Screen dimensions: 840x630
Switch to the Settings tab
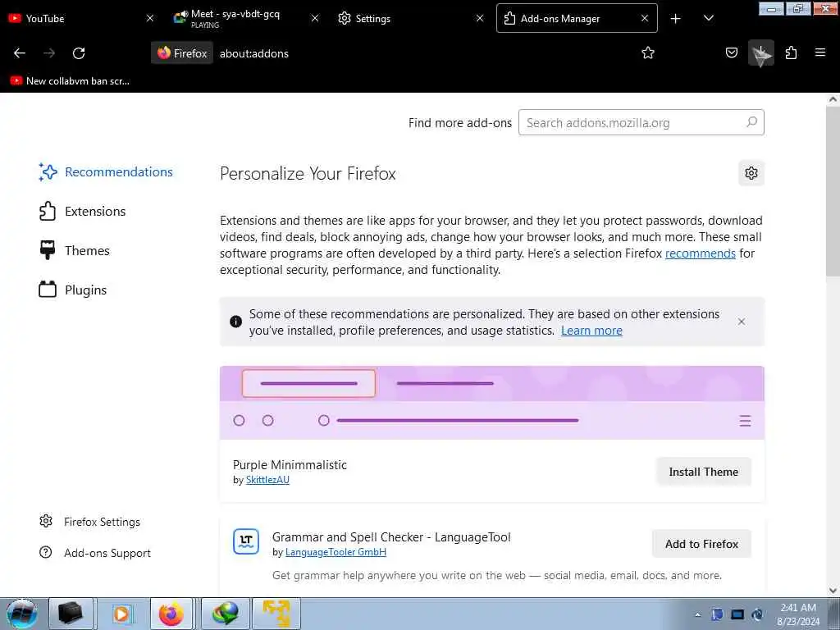tap(412, 18)
